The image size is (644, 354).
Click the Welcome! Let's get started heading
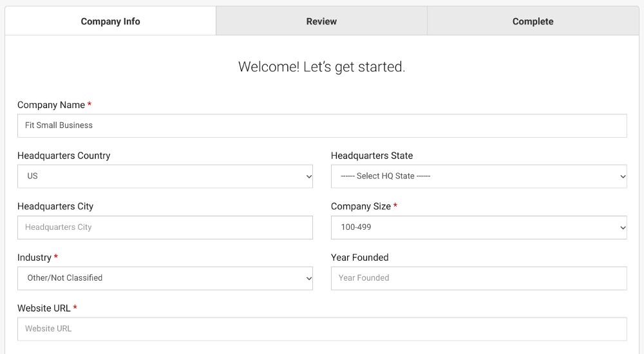pyautogui.click(x=321, y=67)
